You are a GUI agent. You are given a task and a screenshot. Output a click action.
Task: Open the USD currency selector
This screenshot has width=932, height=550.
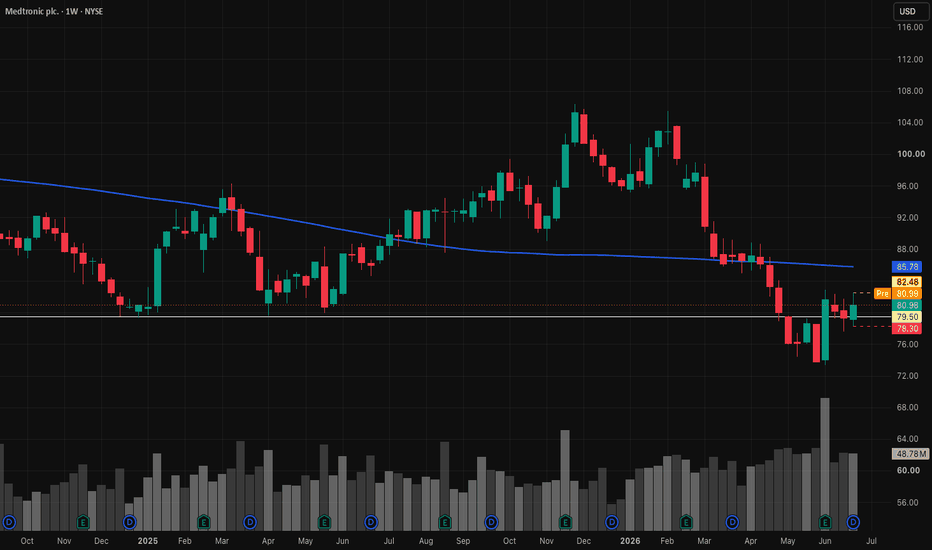[x=909, y=11]
